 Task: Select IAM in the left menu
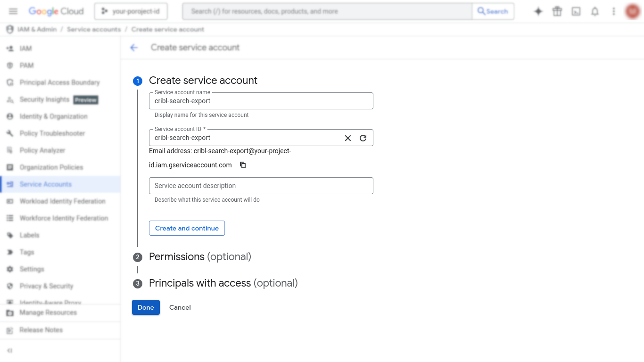(x=26, y=48)
